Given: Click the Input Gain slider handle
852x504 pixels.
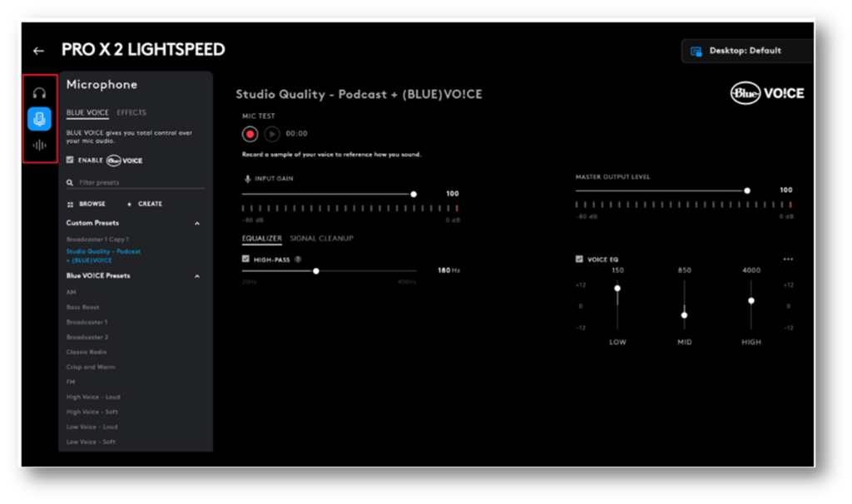Looking at the screenshot, I should tap(414, 194).
